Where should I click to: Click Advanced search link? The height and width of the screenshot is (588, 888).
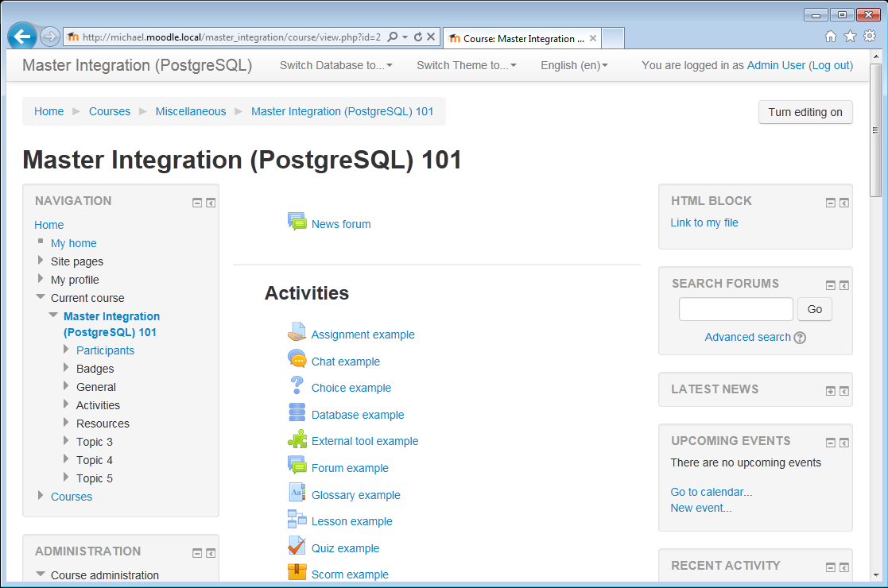747,337
